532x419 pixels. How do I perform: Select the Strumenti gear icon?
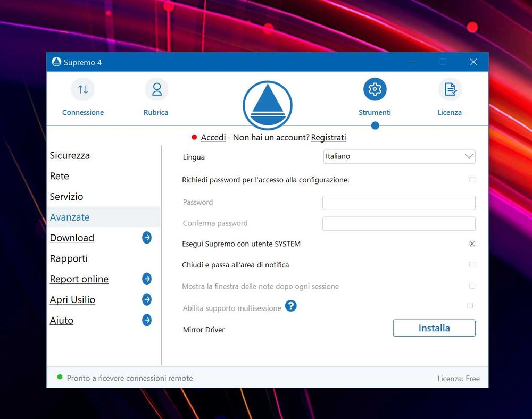(375, 89)
